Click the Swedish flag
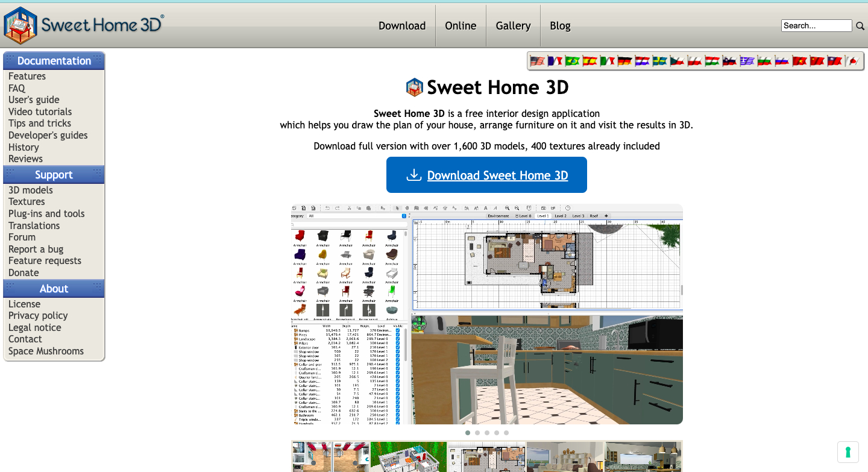 coord(660,61)
